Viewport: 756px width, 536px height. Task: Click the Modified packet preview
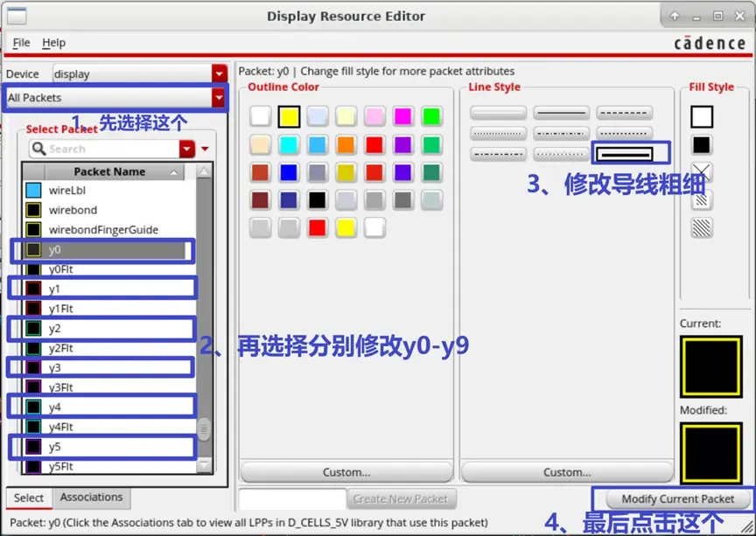[711, 453]
